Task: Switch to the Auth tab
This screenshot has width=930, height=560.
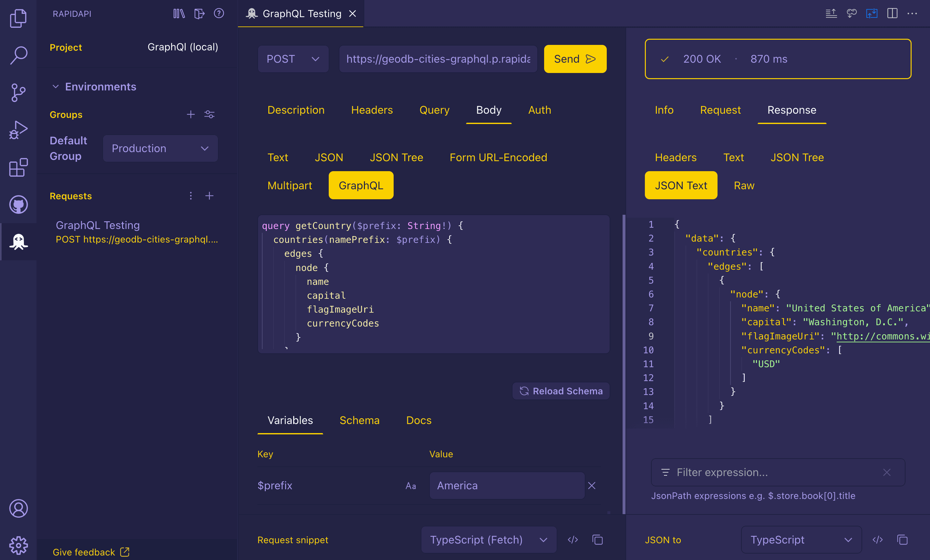Action: [x=540, y=110]
